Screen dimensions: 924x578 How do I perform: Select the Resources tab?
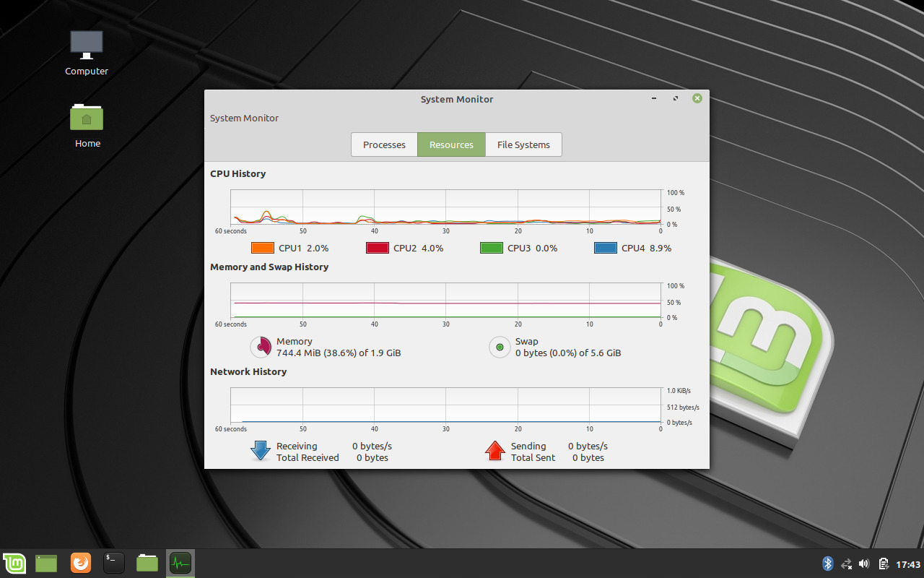[451, 144]
